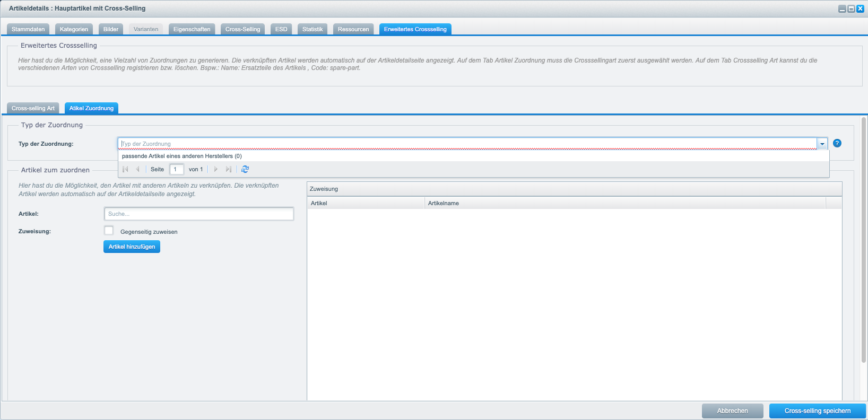Click the Abbrechen button

[x=733, y=411]
